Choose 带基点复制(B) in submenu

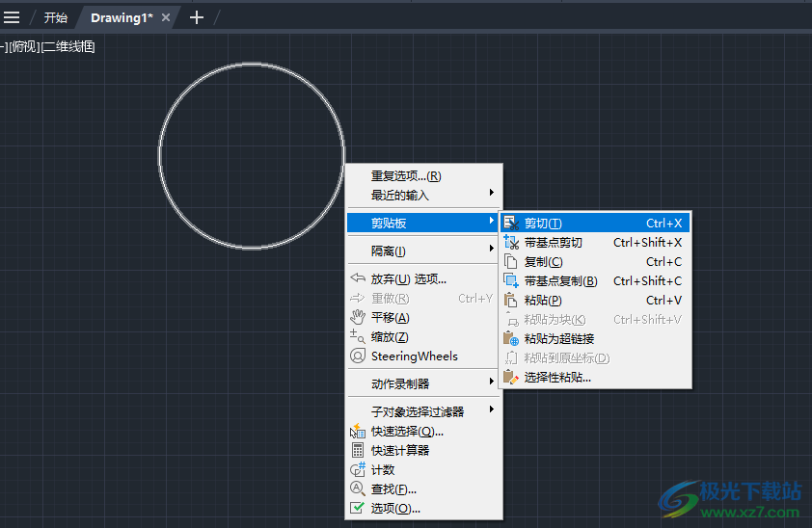coord(595,280)
